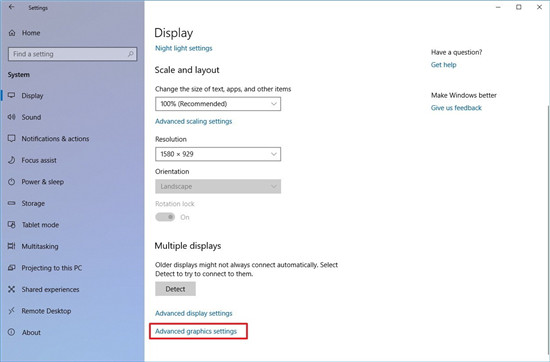550x362 pixels.
Task: Click the Shared experiences icon
Action: point(12,289)
